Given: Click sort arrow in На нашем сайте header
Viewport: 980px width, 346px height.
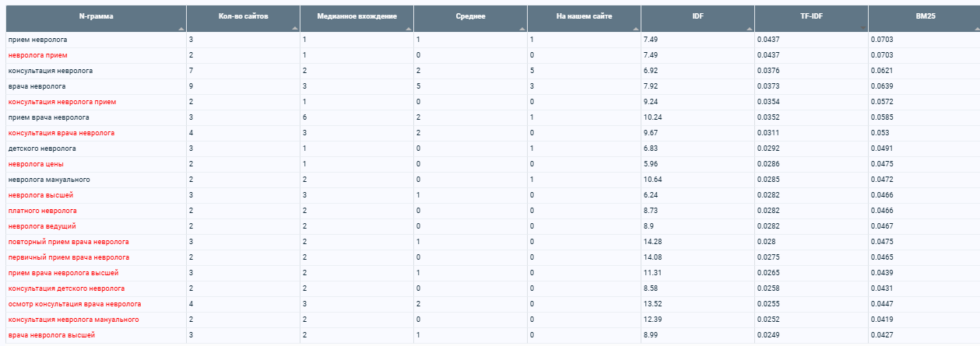Looking at the screenshot, I should pos(636,27).
